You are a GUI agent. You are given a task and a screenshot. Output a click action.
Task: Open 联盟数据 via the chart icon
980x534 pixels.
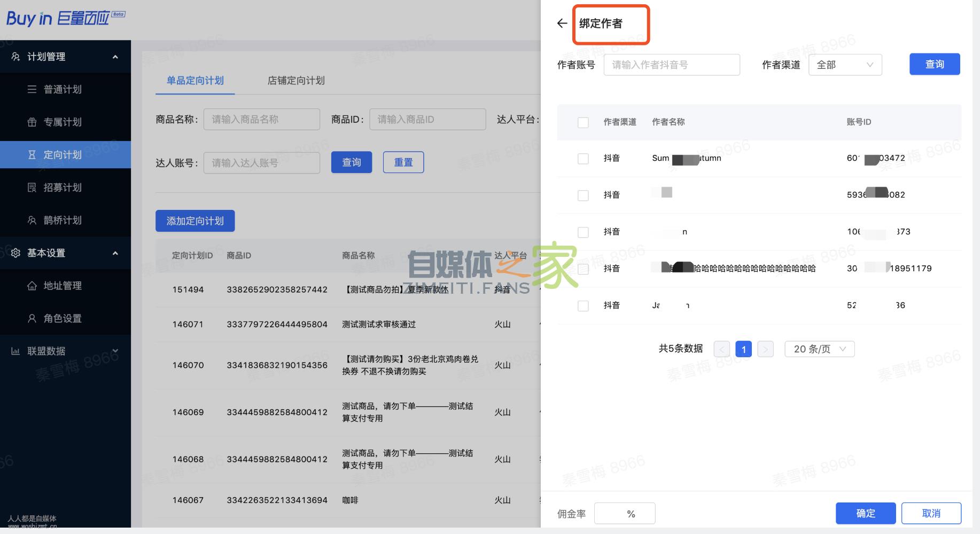coord(17,351)
